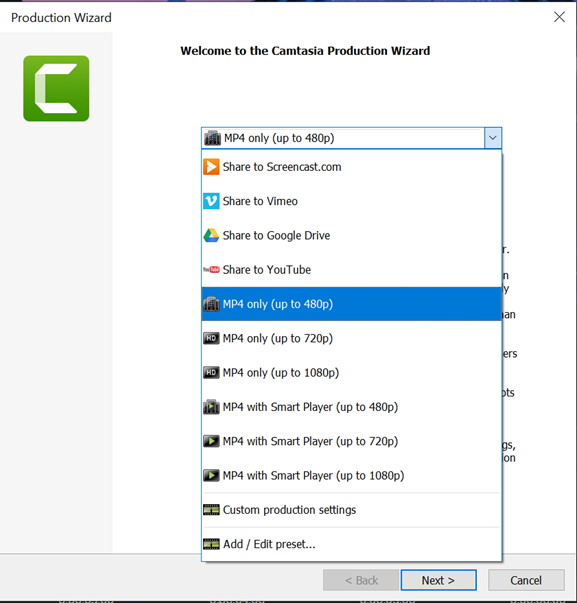Screen dimensions: 577x603
Task: Click the HD icon for 1080p MP4
Action: [211, 372]
